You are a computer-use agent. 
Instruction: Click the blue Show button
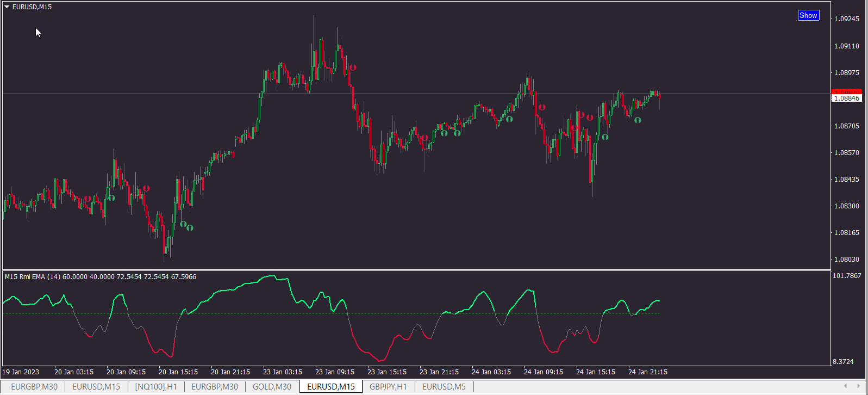pyautogui.click(x=808, y=15)
